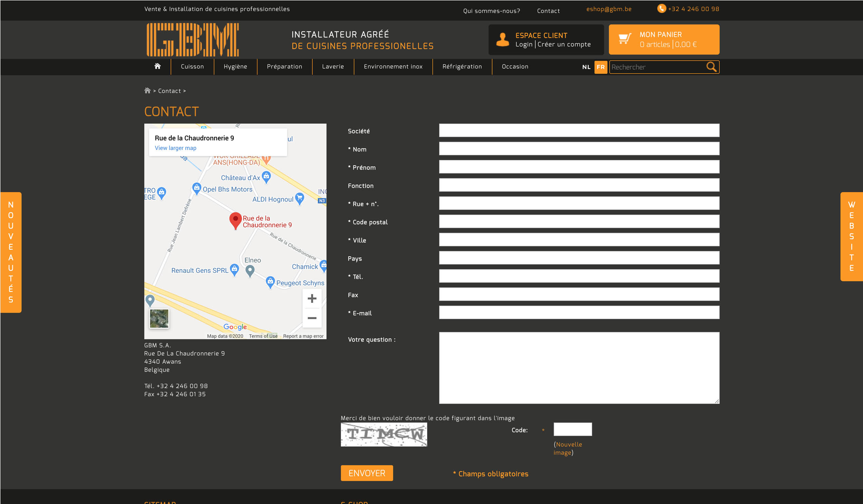The width and height of the screenshot is (863, 504).
Task: Zoom out on the map
Action: [x=312, y=318]
